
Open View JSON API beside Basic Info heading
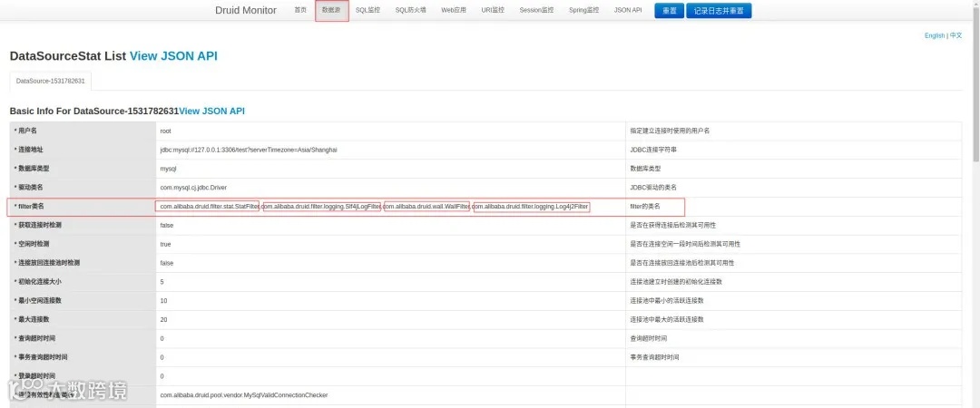(211, 112)
